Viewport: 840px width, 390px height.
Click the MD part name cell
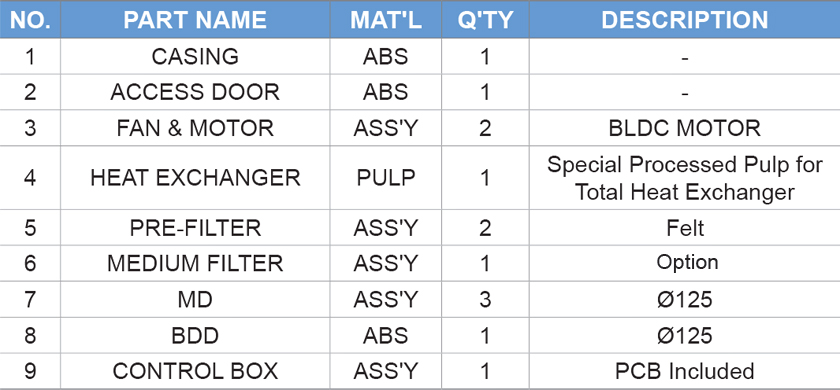(x=195, y=299)
